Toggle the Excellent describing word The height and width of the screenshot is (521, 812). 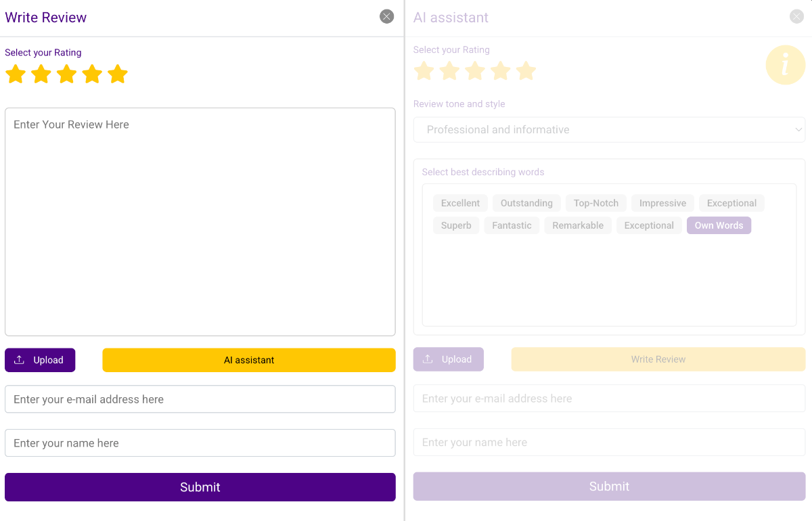point(460,203)
